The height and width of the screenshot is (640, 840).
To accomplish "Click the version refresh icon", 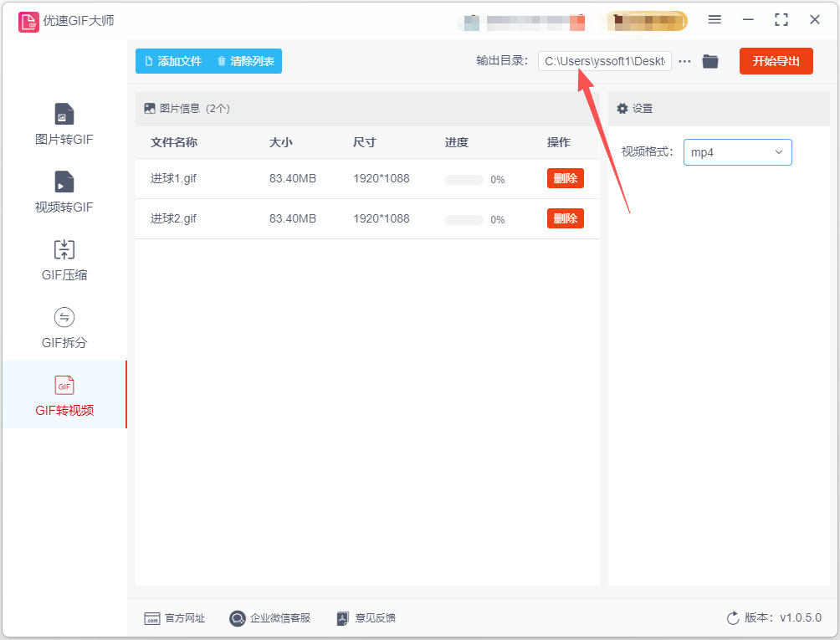I will pyautogui.click(x=733, y=618).
